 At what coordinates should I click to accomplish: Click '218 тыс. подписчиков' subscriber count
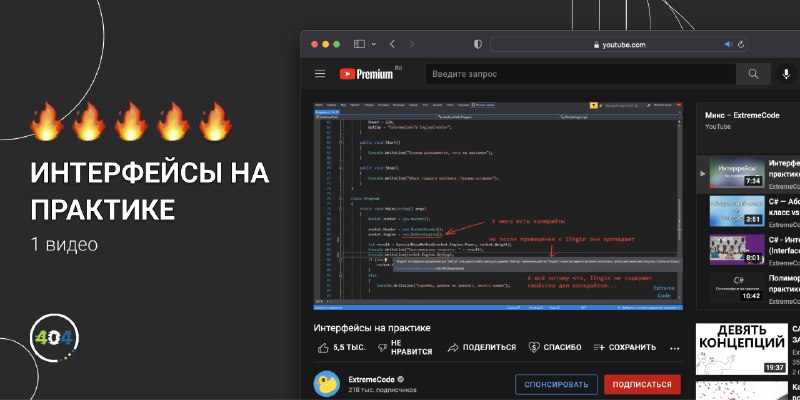(x=382, y=390)
